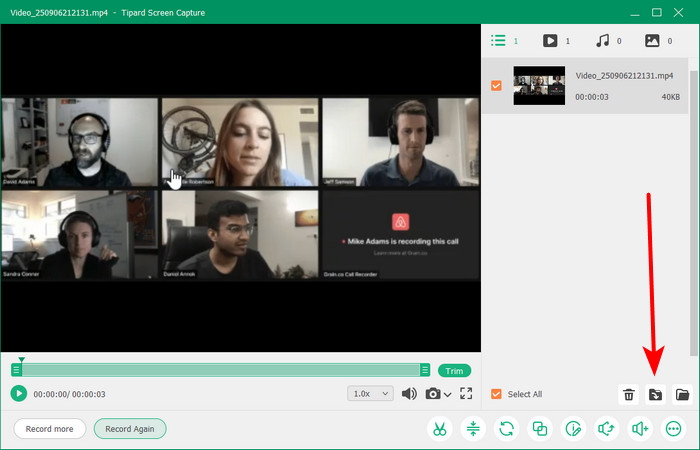Expand the snapshot camera dropdown arrow

447,395
